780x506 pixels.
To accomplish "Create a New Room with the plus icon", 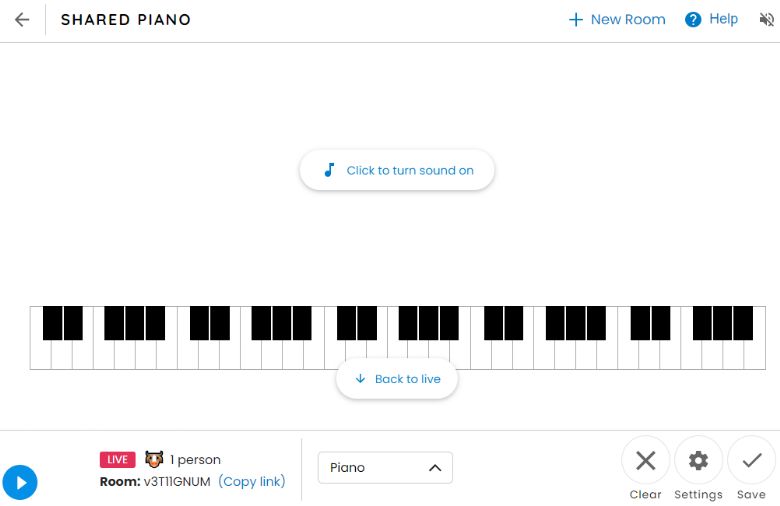I will coord(576,19).
